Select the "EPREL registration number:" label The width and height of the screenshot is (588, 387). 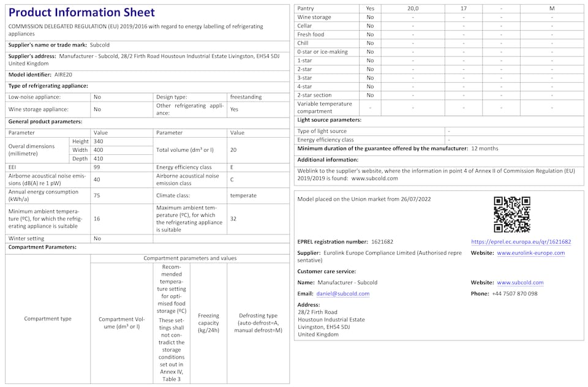click(x=333, y=242)
